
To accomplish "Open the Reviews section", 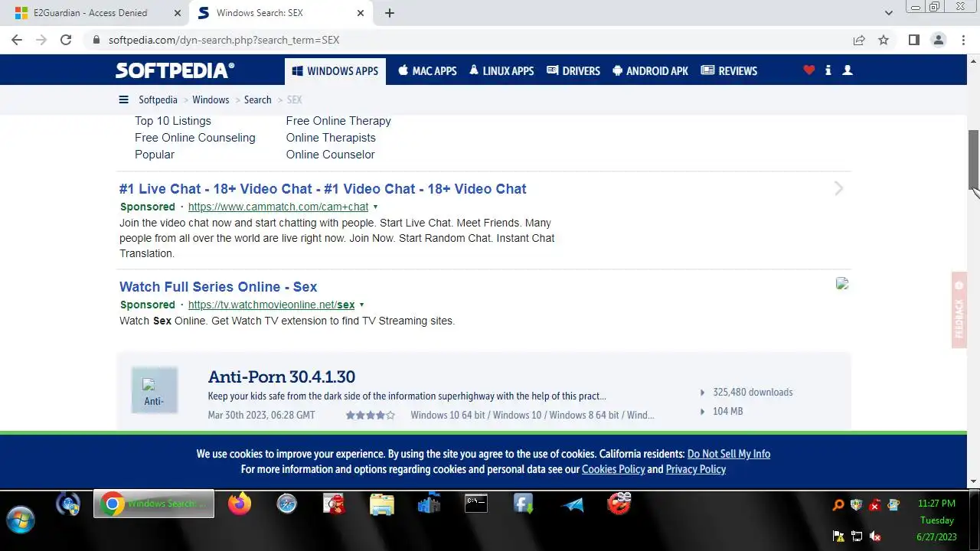I will (729, 71).
